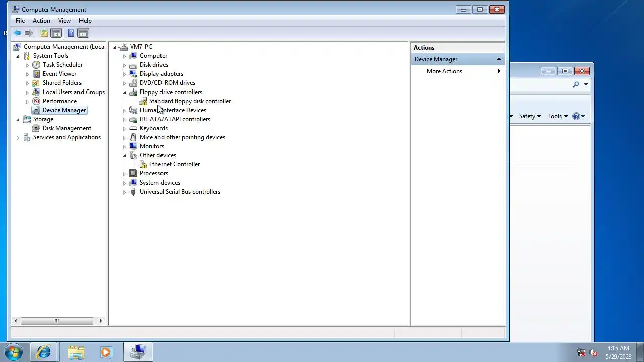Click the Computer Management taskbar icon
The width and height of the screenshot is (644, 362).
tap(138, 352)
